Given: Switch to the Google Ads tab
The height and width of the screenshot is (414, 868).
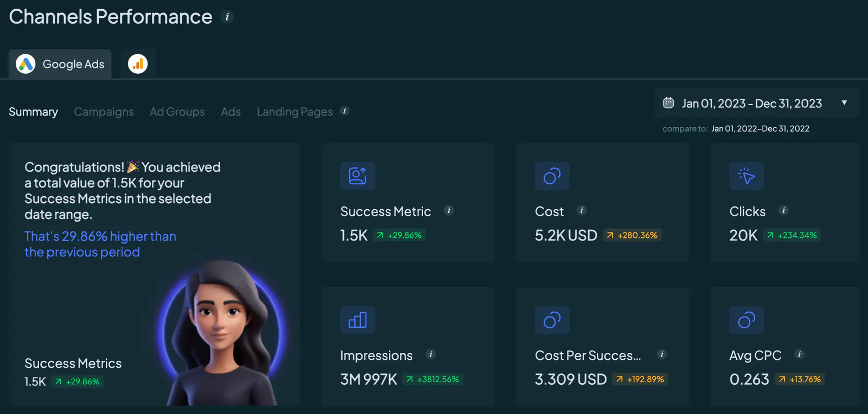Looking at the screenshot, I should coord(60,64).
